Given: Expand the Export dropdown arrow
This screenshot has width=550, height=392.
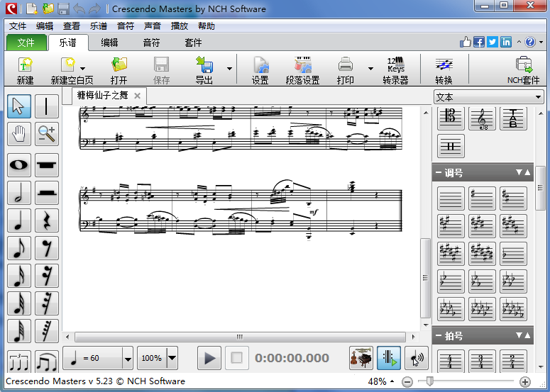Looking at the screenshot, I should point(230,69).
